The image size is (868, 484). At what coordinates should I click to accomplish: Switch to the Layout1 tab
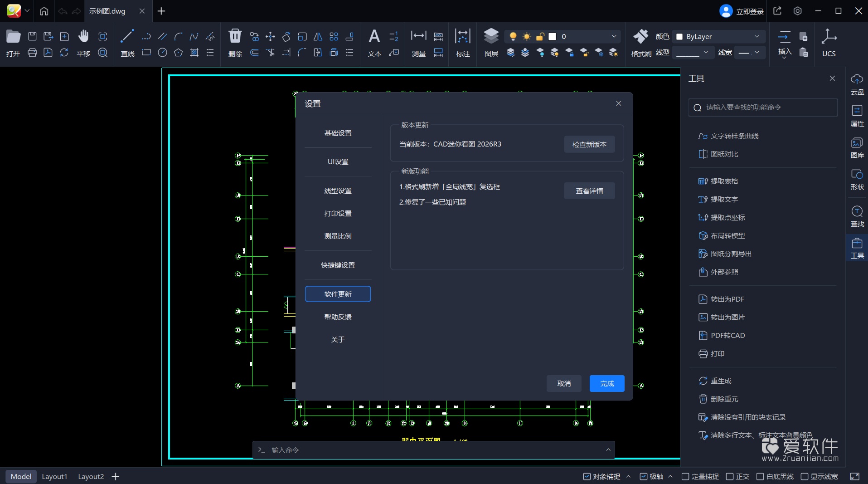pos(54,476)
